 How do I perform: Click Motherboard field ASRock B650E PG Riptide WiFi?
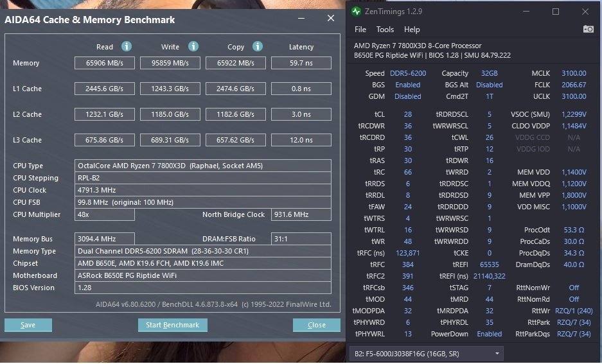tap(203, 275)
